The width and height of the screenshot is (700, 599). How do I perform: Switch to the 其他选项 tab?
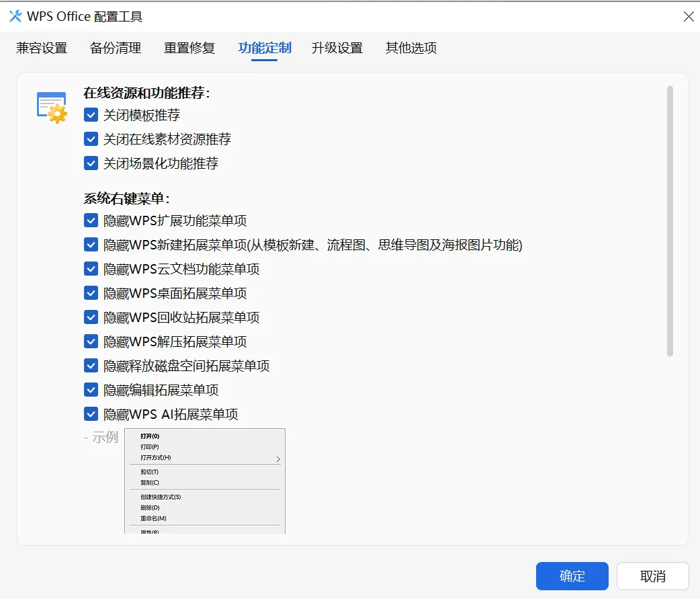tap(411, 48)
